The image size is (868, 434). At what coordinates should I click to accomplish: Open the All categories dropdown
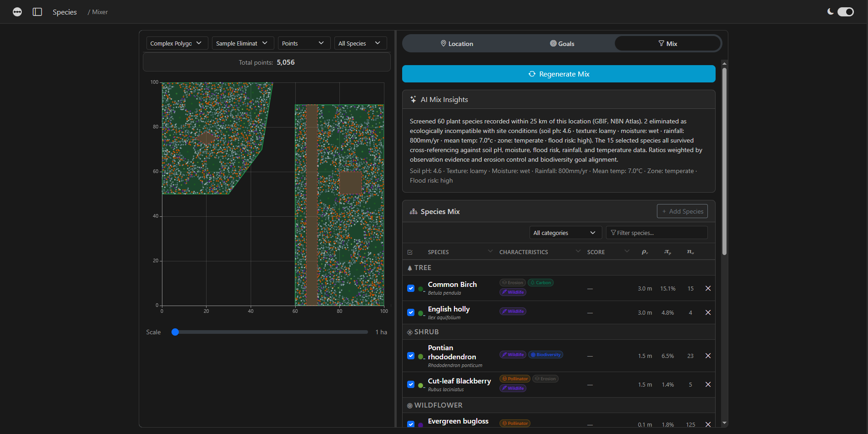pyautogui.click(x=565, y=232)
